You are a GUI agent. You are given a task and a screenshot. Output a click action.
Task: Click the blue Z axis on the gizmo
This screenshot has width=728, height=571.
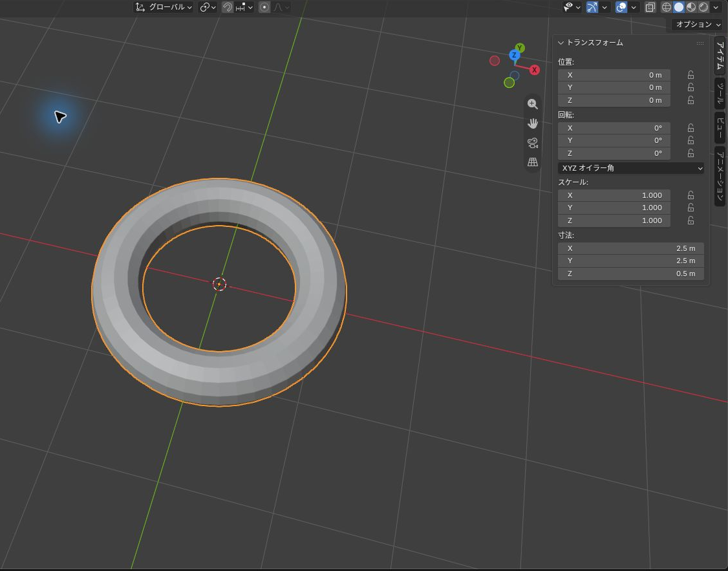(514, 55)
